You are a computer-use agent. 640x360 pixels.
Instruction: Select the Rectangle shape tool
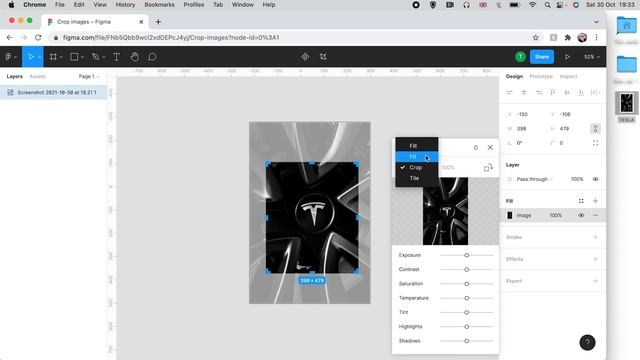point(74,57)
